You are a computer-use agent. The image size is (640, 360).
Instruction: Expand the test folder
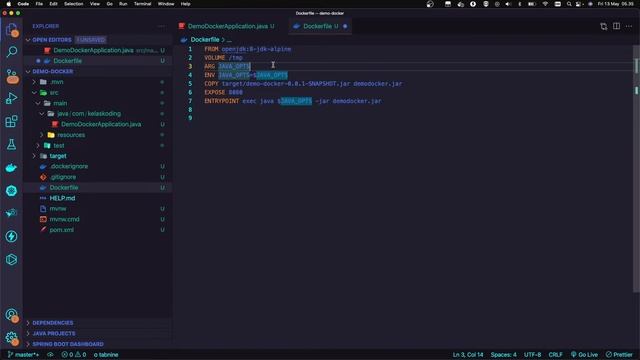38,145
